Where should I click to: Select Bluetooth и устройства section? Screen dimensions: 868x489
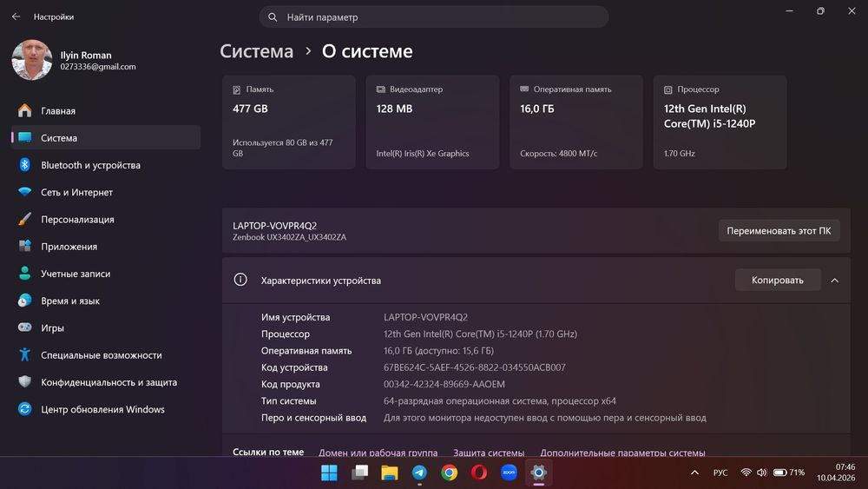106,165
